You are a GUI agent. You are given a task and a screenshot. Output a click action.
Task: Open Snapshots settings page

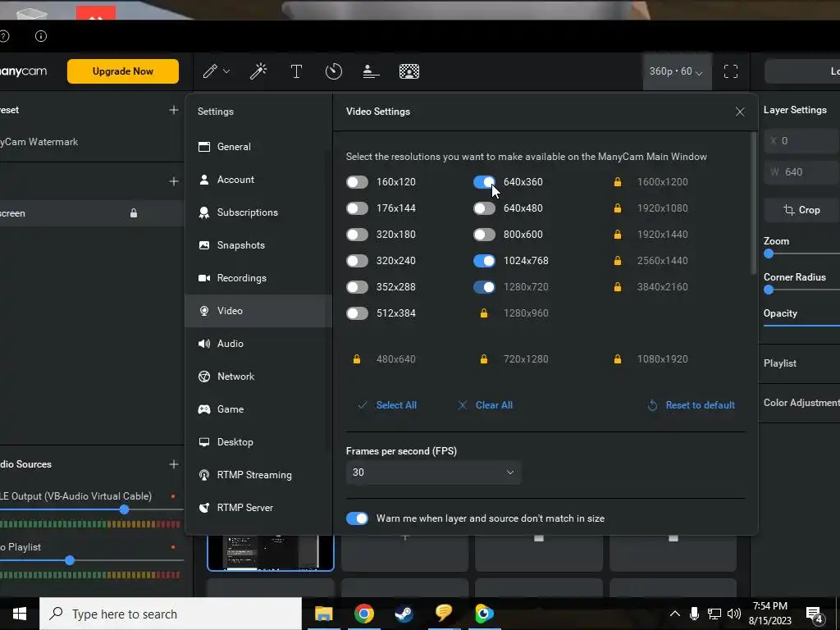coord(258,245)
